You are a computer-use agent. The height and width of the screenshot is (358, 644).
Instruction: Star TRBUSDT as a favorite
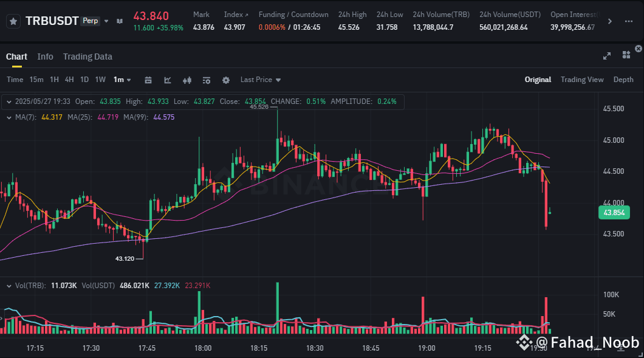(13, 21)
